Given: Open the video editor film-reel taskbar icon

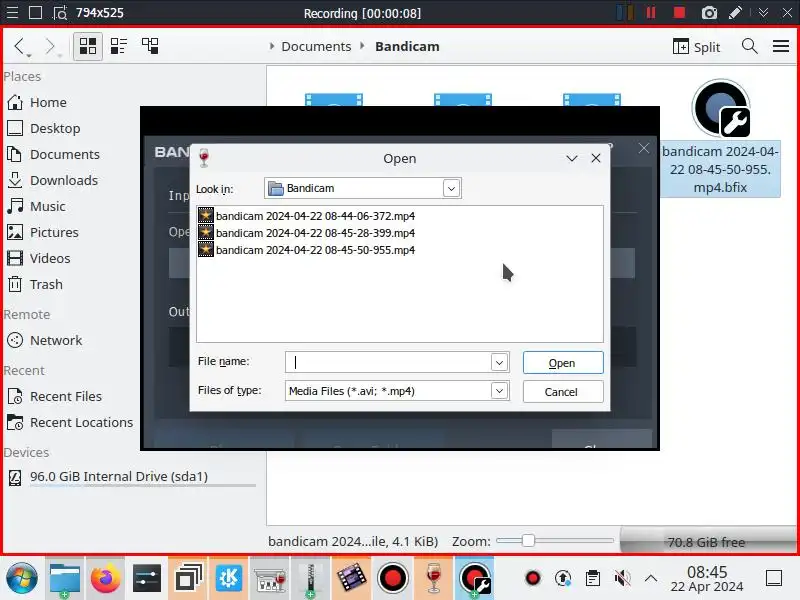Looking at the screenshot, I should tap(352, 579).
